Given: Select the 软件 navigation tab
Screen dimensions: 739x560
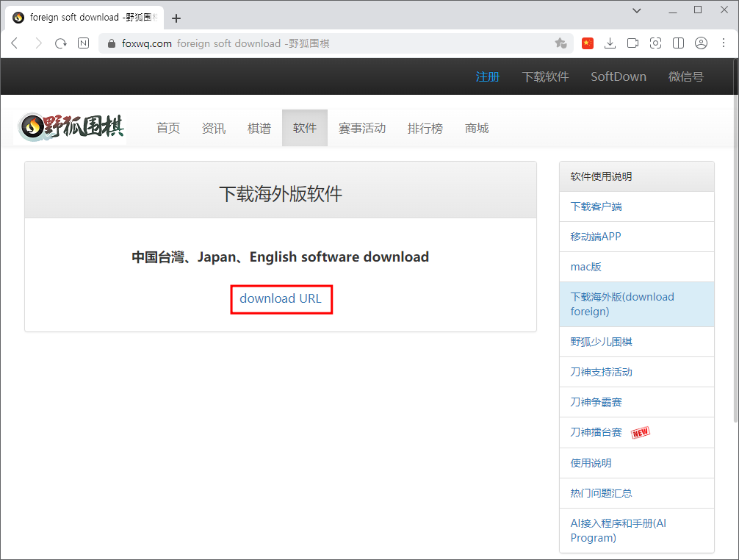Looking at the screenshot, I should (x=304, y=128).
